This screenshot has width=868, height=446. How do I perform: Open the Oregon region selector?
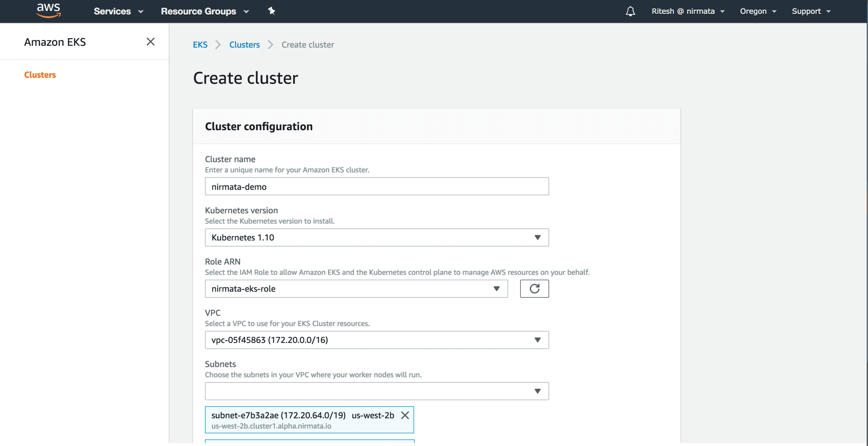(758, 11)
